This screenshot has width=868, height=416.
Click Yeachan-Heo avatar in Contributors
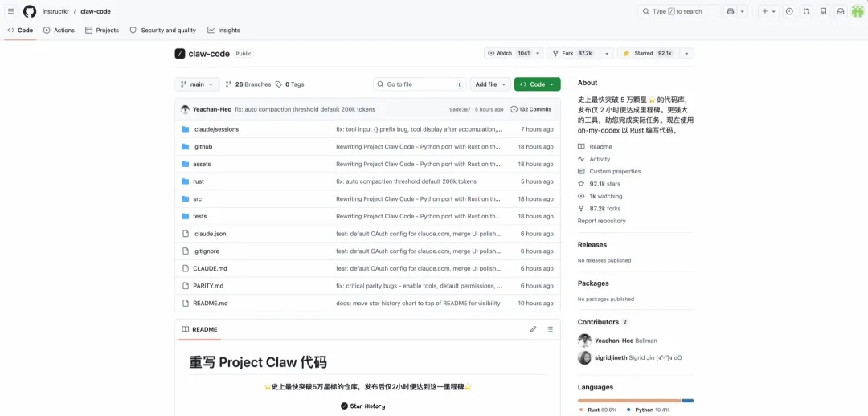pos(584,341)
